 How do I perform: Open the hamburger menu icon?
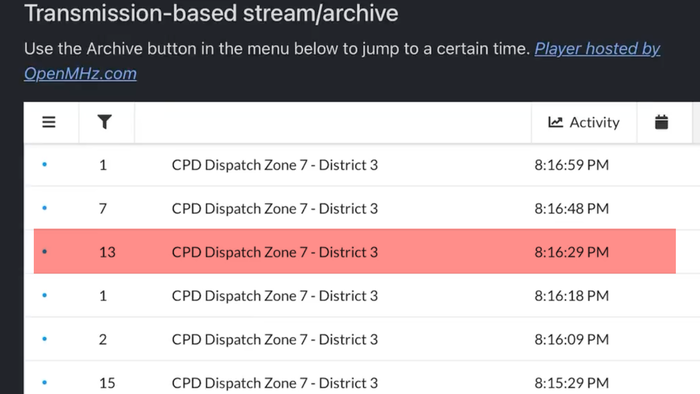coord(49,122)
